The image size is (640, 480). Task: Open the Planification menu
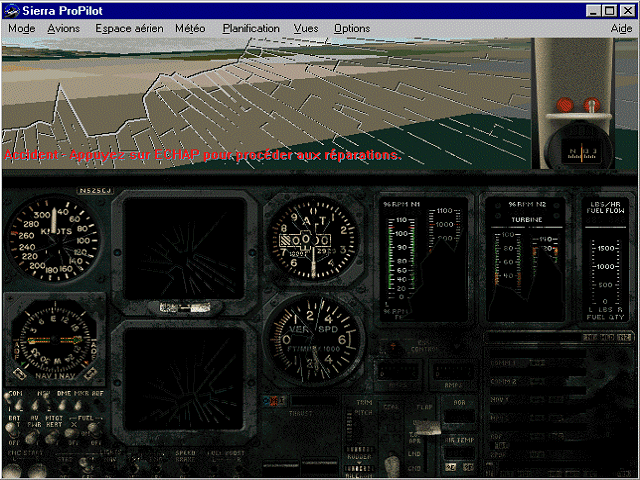tap(251, 29)
